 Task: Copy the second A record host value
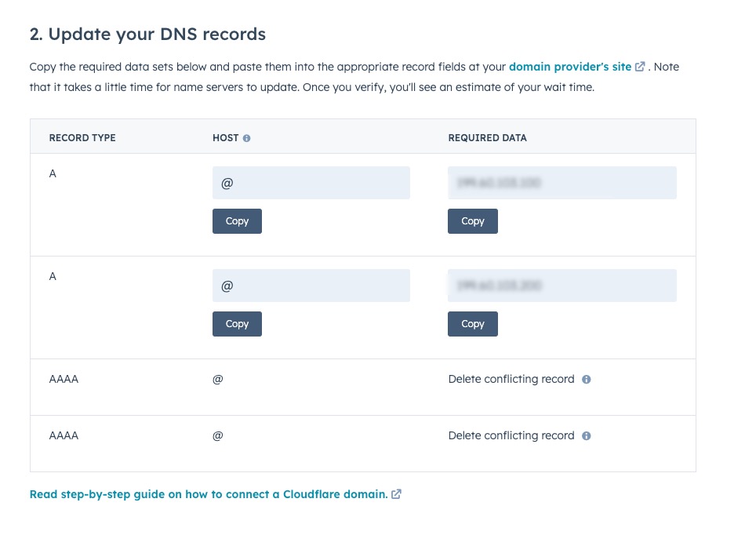pos(237,324)
